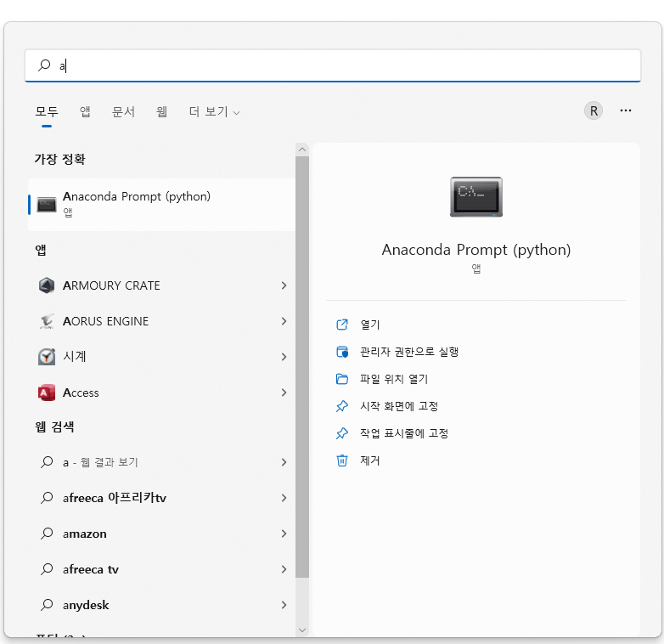The image size is (664, 644).
Task: Expand the 'afreeca 아프리카tv' chevron
Action: pos(284,497)
